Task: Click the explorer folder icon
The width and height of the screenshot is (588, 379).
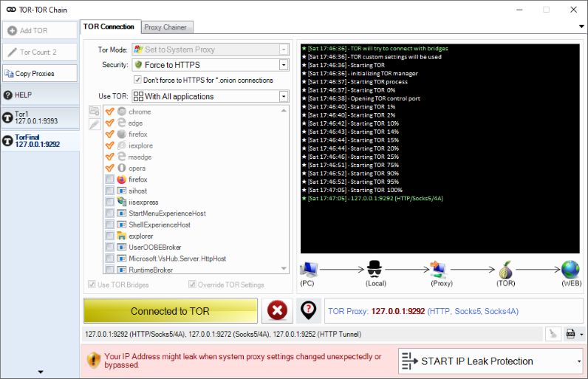Action: pyautogui.click(x=121, y=236)
